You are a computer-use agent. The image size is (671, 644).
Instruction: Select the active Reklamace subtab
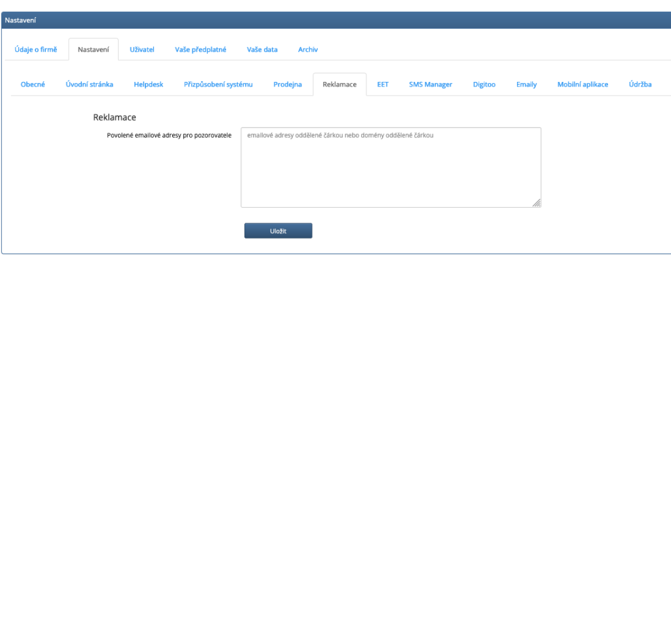pos(339,85)
